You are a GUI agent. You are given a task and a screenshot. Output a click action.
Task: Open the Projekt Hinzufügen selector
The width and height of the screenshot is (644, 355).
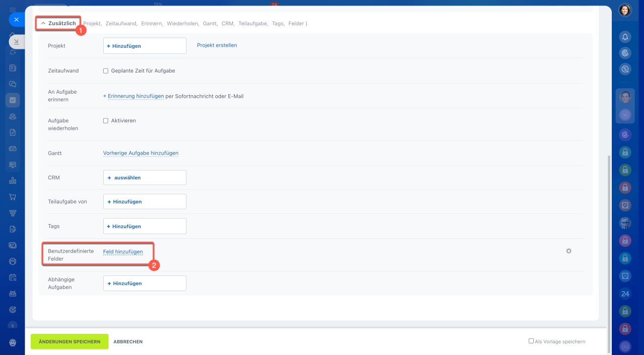[144, 46]
